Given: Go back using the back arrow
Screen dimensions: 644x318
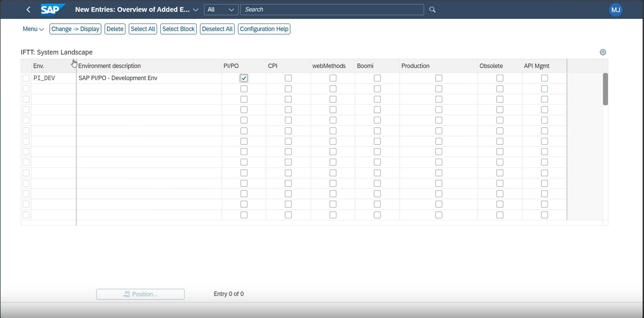Looking at the screenshot, I should 28,10.
